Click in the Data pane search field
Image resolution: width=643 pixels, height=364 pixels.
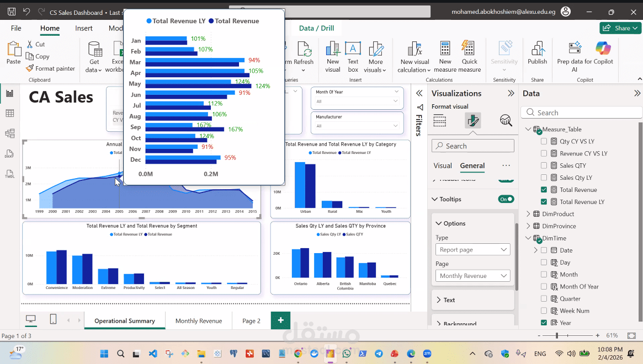coord(582,113)
